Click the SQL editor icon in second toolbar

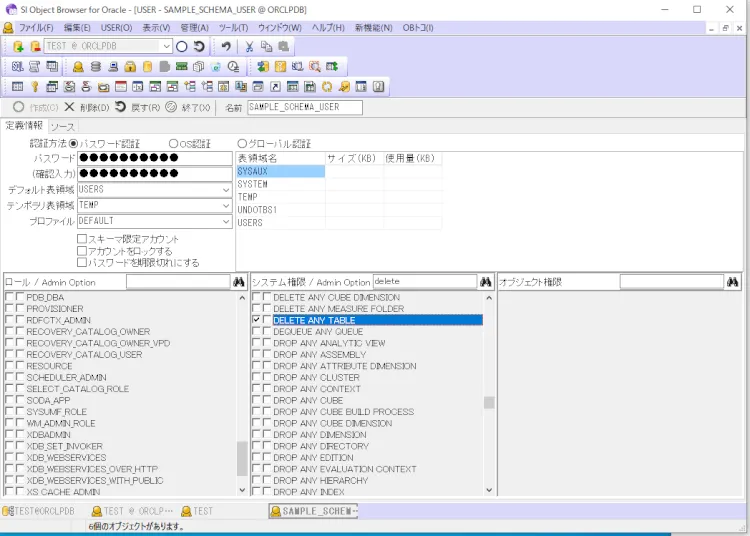point(17,67)
